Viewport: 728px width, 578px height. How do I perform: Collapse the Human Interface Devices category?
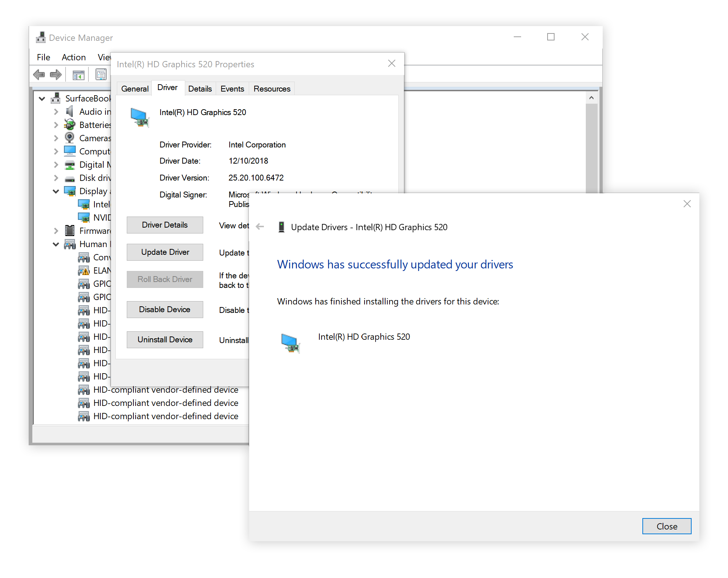tap(56, 244)
